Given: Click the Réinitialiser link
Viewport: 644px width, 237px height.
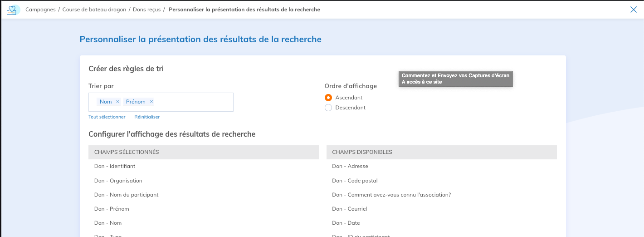Looking at the screenshot, I should pyautogui.click(x=147, y=117).
